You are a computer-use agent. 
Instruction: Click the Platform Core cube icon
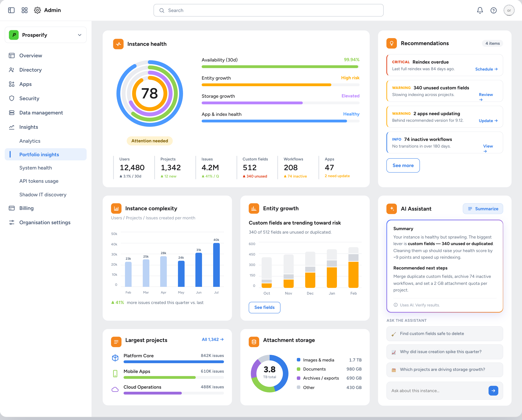click(x=115, y=358)
